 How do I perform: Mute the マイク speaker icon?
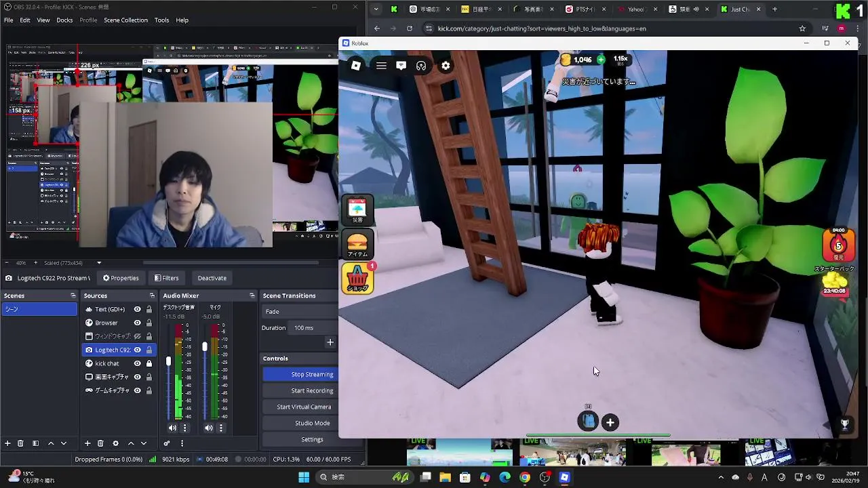pos(209,428)
